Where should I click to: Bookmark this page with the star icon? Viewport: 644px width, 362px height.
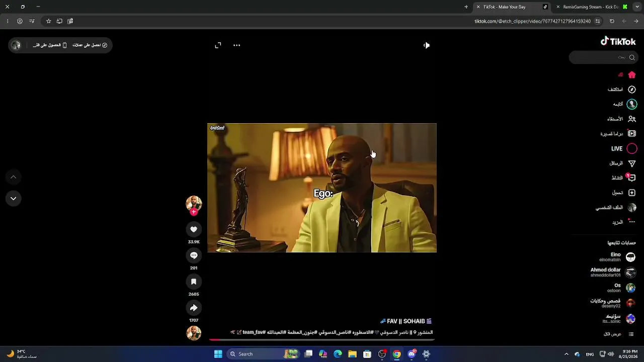48,21
